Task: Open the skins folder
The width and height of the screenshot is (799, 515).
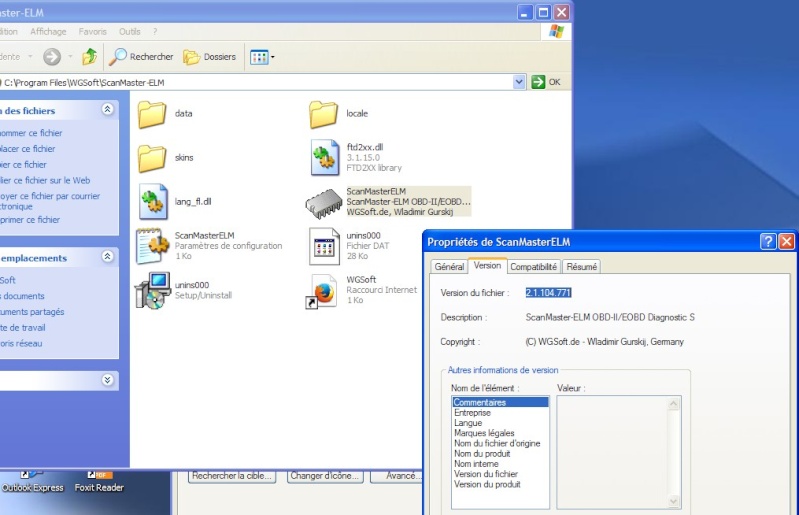Action: 152,158
